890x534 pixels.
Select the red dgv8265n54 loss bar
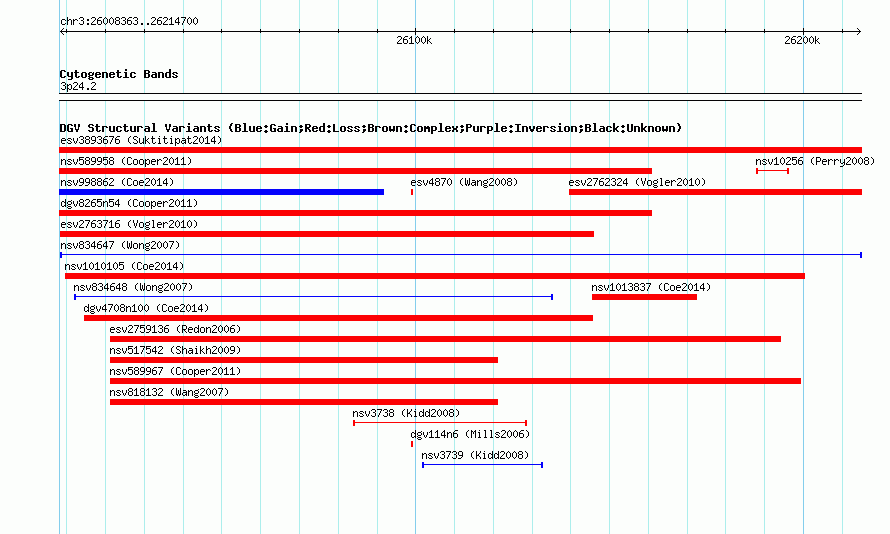355,213
